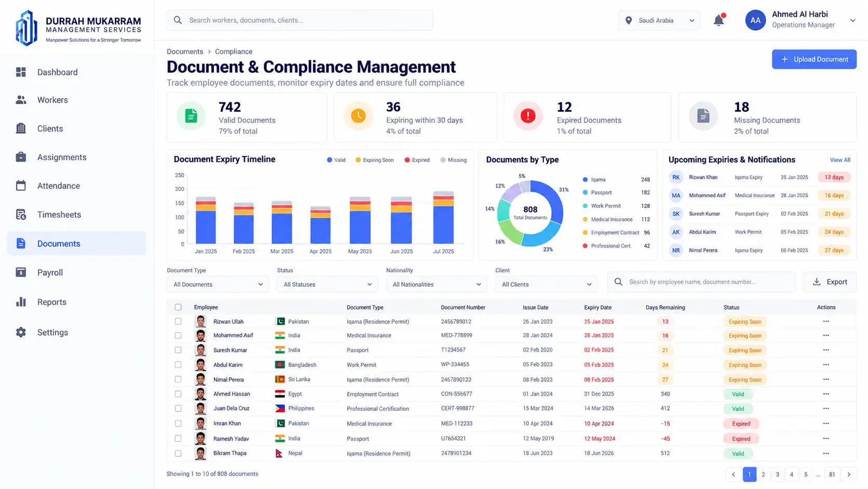Open notifications bell
The height and width of the screenshot is (489, 868).
(x=719, y=20)
